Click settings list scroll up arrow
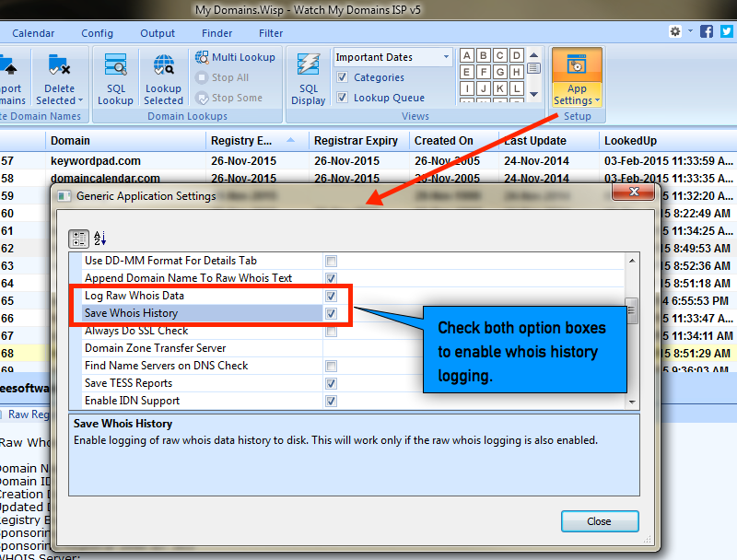Image resolution: width=737 pixels, height=560 pixels. 632,261
